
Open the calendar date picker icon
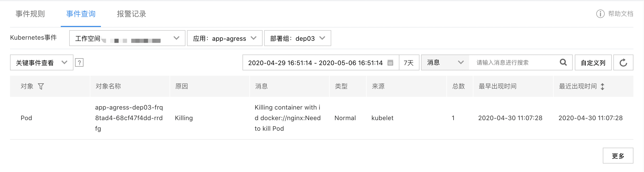390,63
